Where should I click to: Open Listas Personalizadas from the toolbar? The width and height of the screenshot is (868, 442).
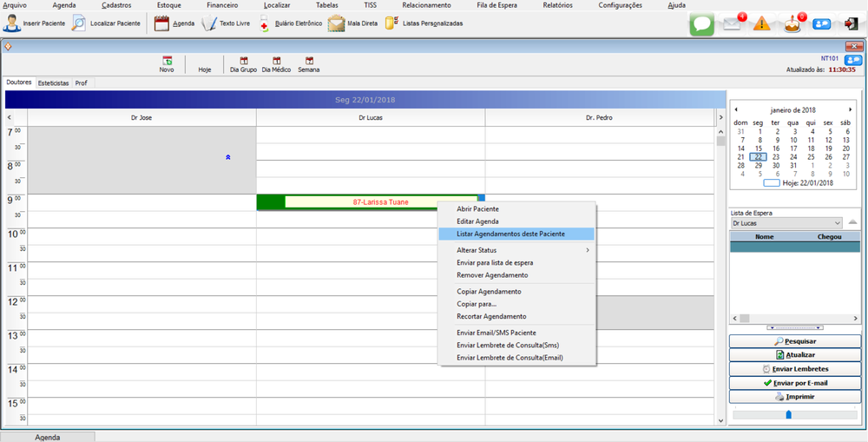(x=391, y=23)
